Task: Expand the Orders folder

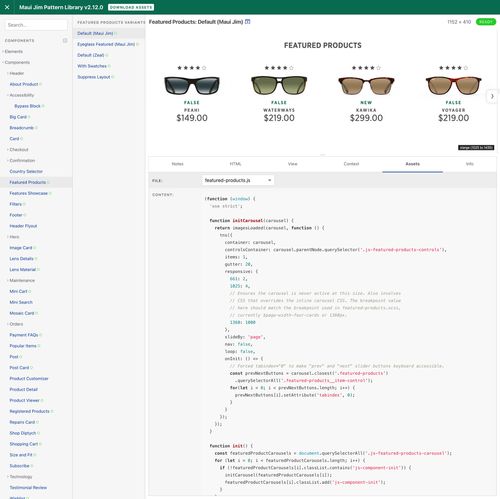Action: (15, 324)
